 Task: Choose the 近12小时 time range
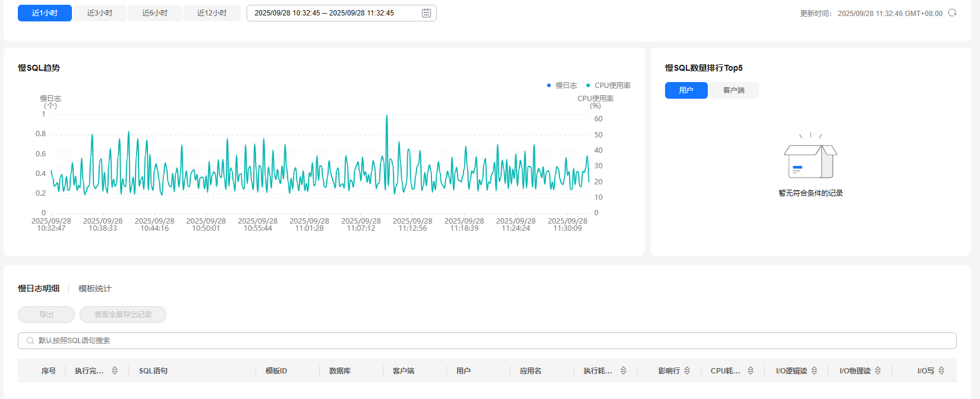(x=212, y=13)
